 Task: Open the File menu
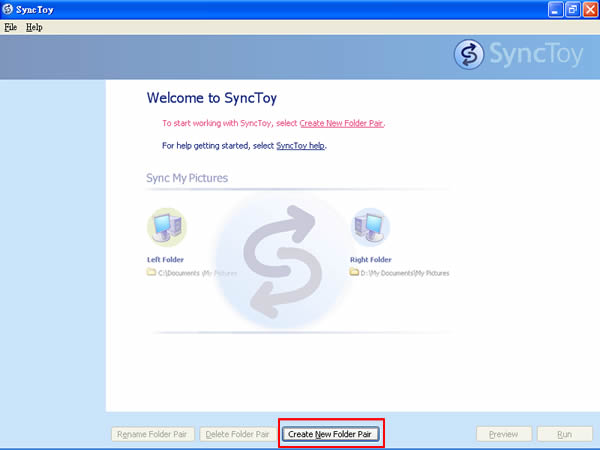(10, 27)
